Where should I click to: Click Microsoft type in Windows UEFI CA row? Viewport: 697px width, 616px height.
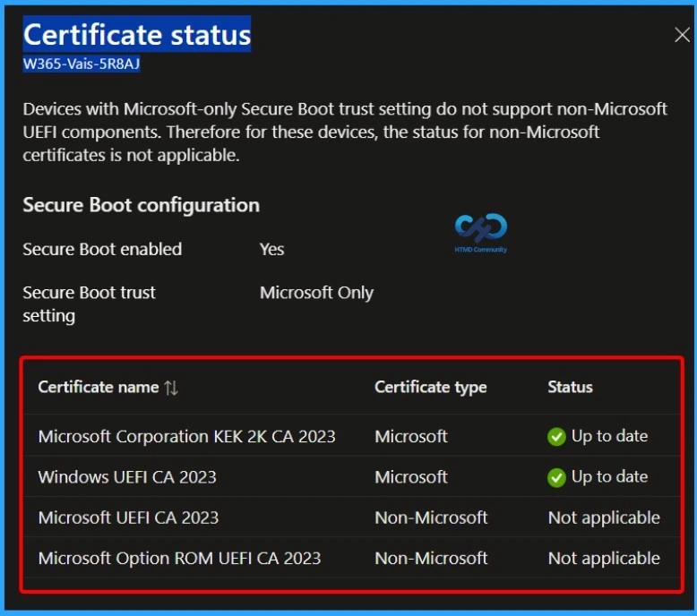[x=411, y=477]
